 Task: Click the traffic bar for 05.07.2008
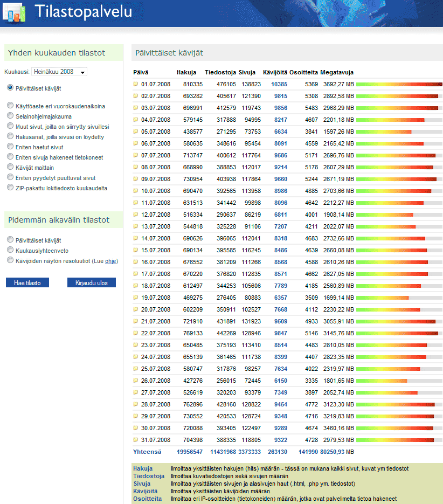tap(399, 132)
